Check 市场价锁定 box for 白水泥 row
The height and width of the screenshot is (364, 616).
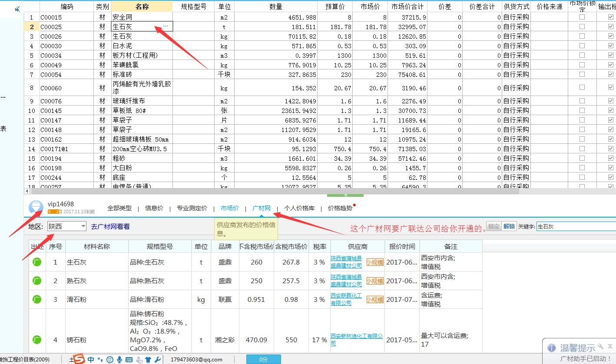[x=582, y=46]
